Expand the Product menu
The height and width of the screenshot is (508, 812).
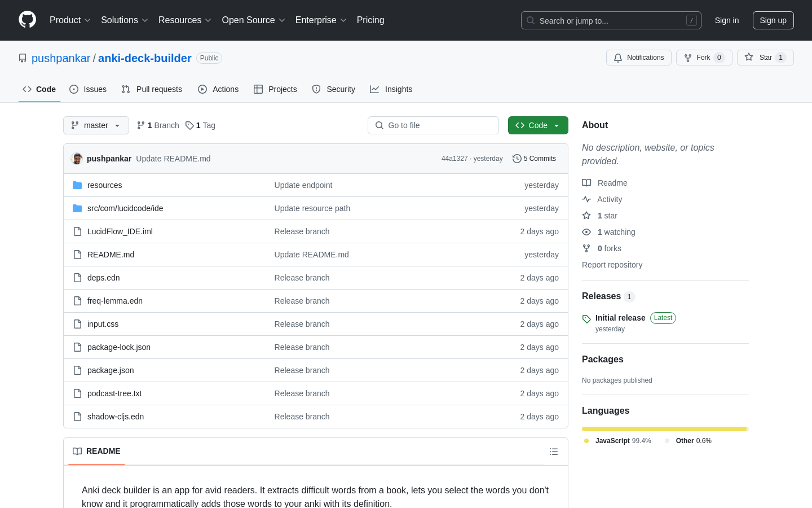(x=70, y=20)
